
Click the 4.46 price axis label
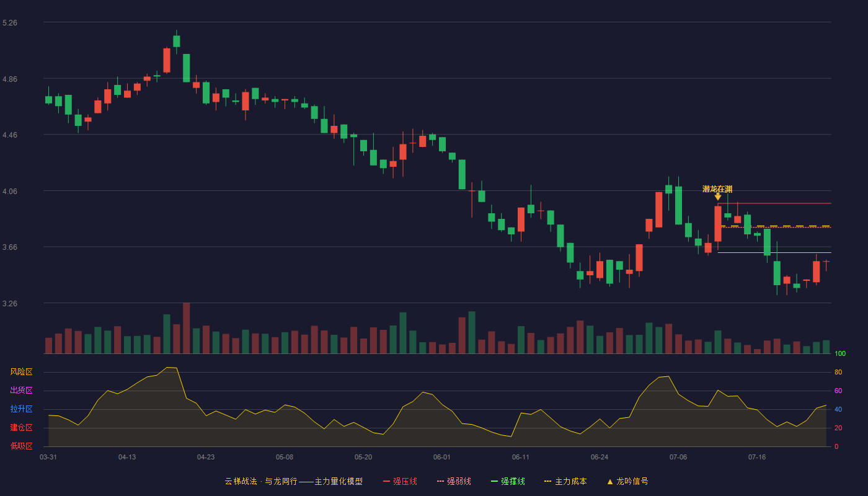[x=10, y=135]
